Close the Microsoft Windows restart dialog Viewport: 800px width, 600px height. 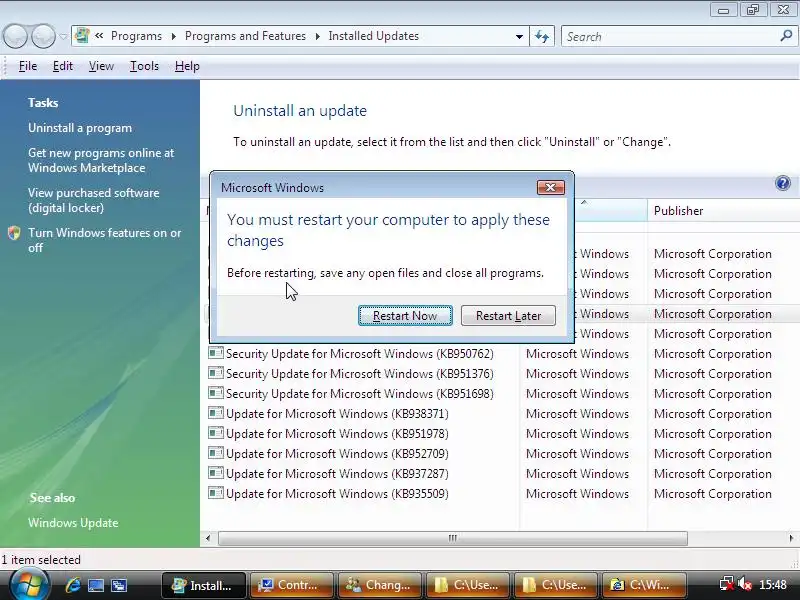pos(551,188)
